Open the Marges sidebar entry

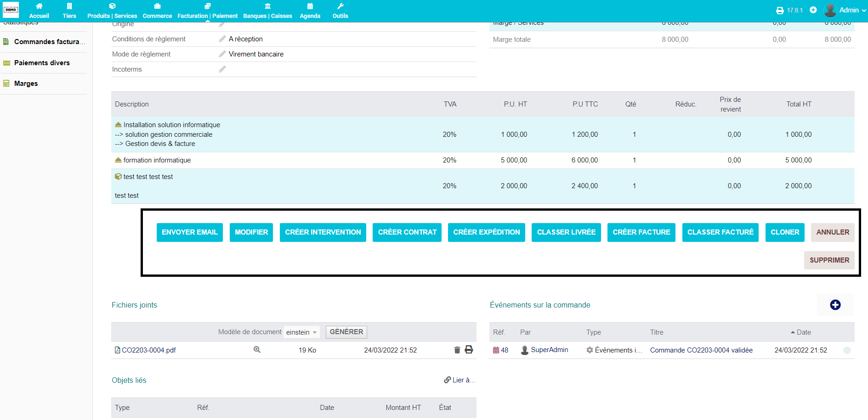tap(26, 84)
